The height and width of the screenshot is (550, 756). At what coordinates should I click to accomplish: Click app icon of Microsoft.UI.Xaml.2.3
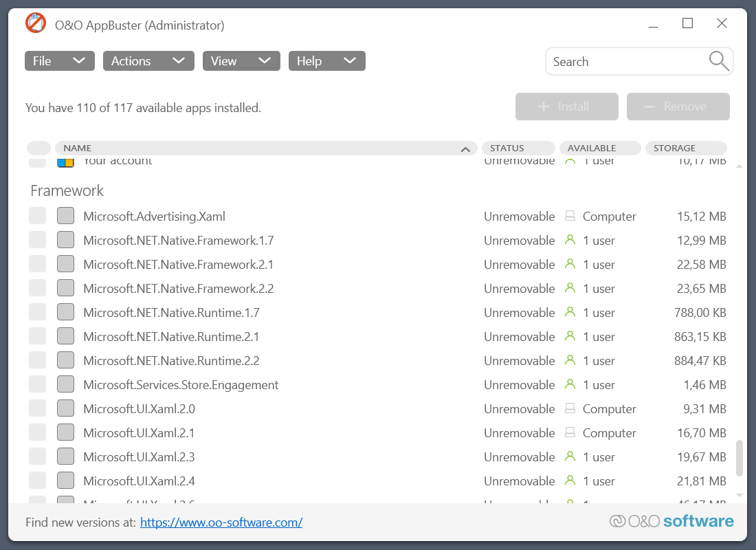pyautogui.click(x=65, y=457)
